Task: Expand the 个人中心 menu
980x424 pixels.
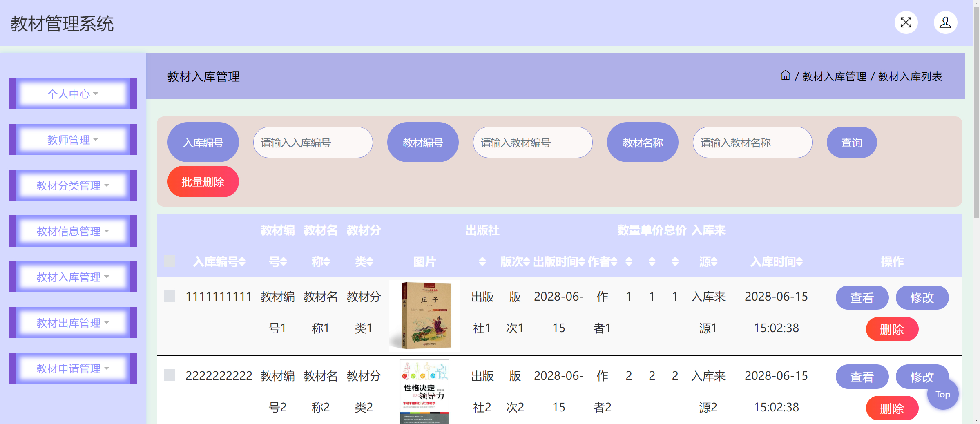Action: click(73, 94)
